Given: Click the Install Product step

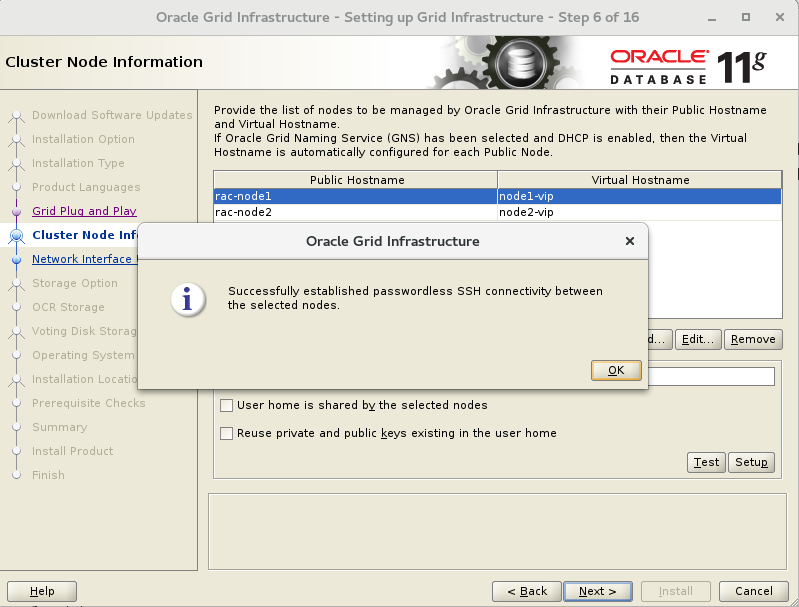Looking at the screenshot, I should coord(72,451).
